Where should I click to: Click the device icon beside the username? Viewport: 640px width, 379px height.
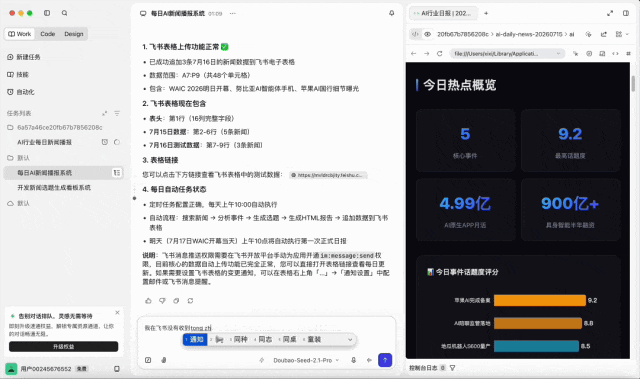coord(117,369)
